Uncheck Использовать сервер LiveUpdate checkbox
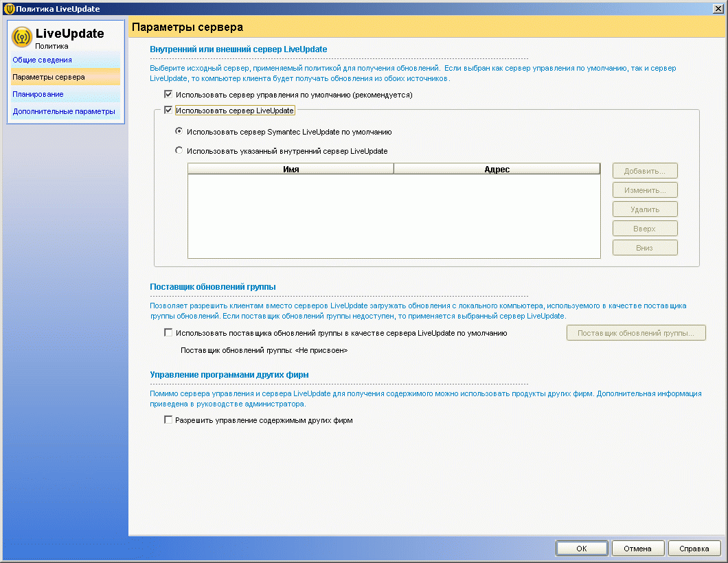This screenshot has height=563, width=728. click(168, 110)
